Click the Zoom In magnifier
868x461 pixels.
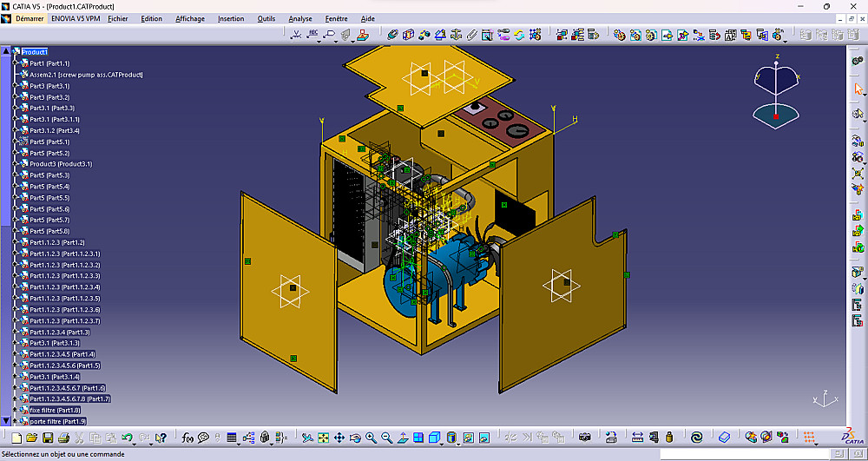click(371, 438)
